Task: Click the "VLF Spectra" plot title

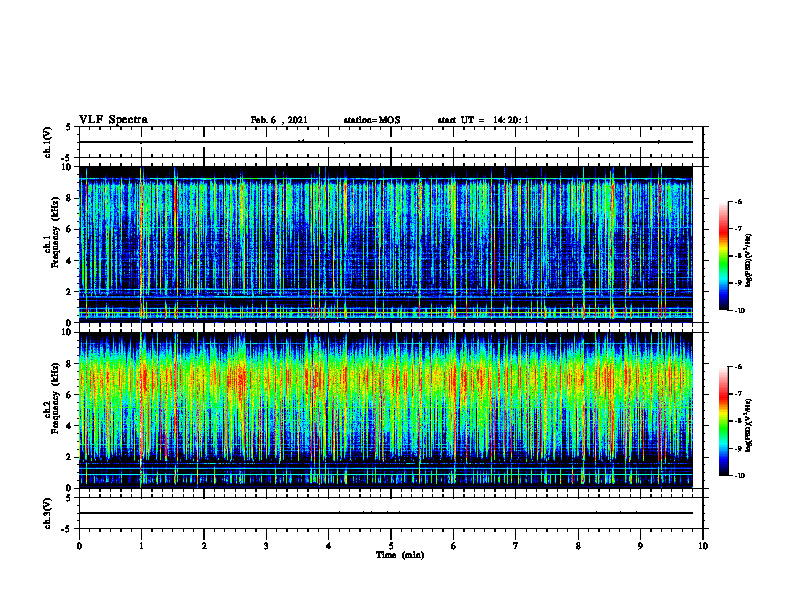Action: click(113, 120)
